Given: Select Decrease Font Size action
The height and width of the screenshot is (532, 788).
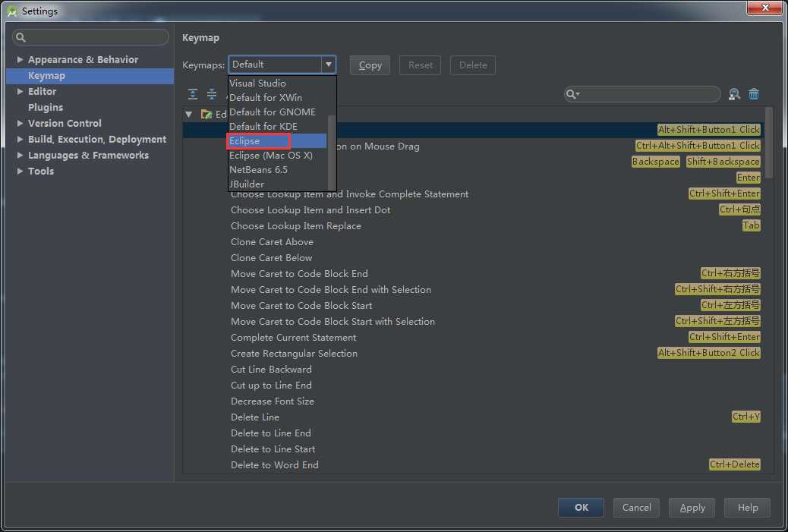Looking at the screenshot, I should [x=273, y=401].
